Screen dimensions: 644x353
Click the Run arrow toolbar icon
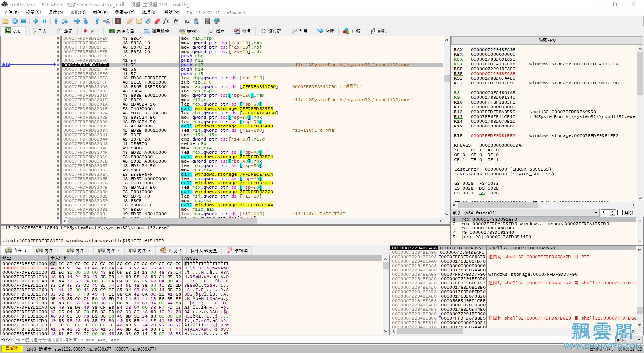pyautogui.click(x=35, y=21)
